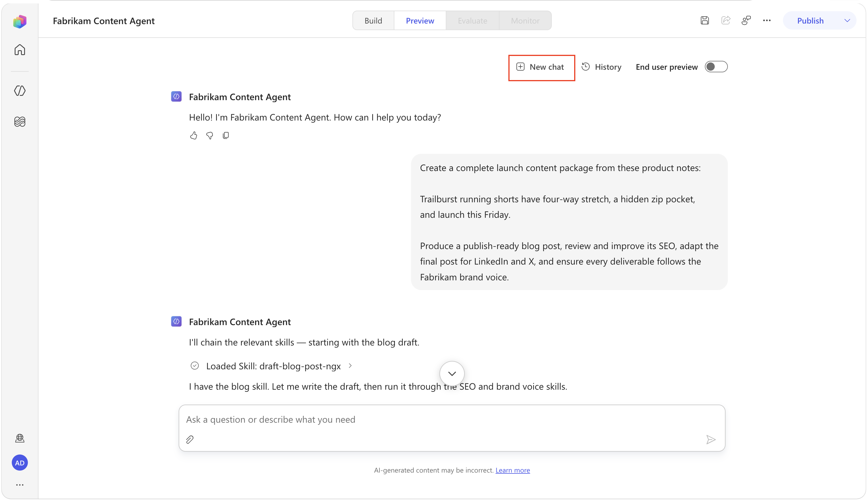Click the user's launch content request bubble

coord(569,222)
